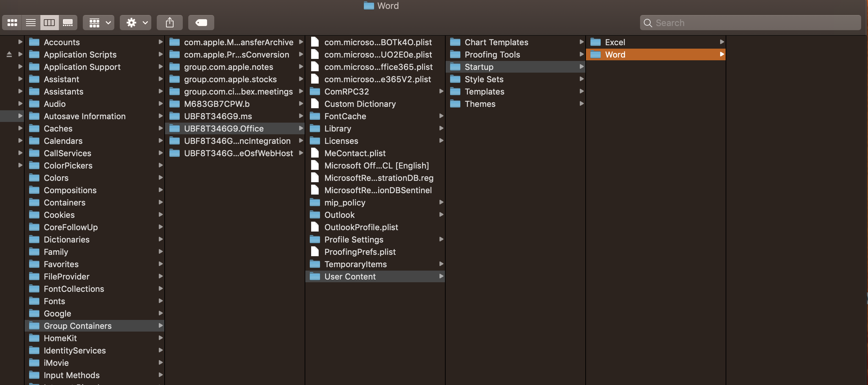The height and width of the screenshot is (385, 868).
Task: Select the Outlook folder
Action: tap(375, 215)
